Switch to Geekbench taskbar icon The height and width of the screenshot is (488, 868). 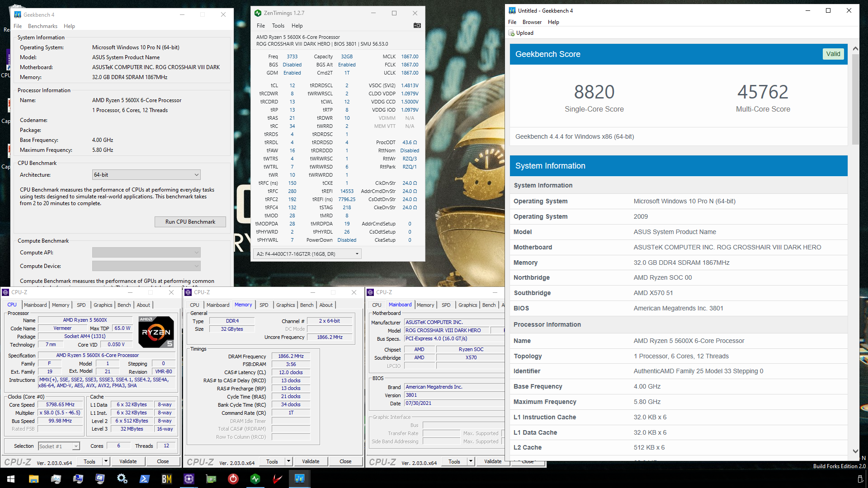[299, 479]
